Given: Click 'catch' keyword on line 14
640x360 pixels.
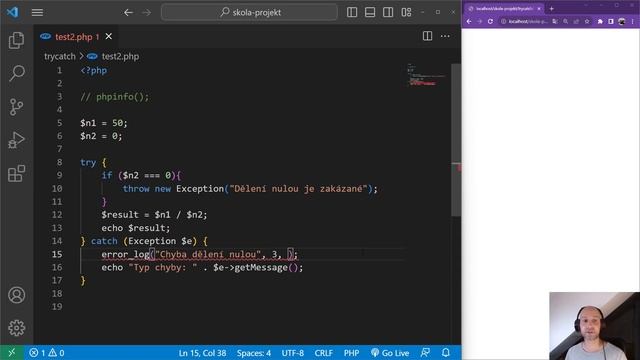Looking at the screenshot, I should tap(104, 241).
